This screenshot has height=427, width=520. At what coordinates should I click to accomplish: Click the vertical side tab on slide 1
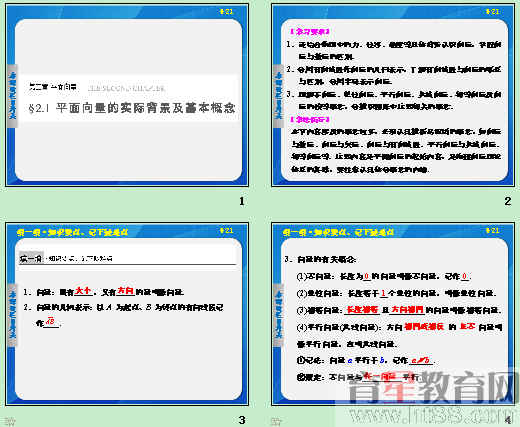[x=12, y=96]
